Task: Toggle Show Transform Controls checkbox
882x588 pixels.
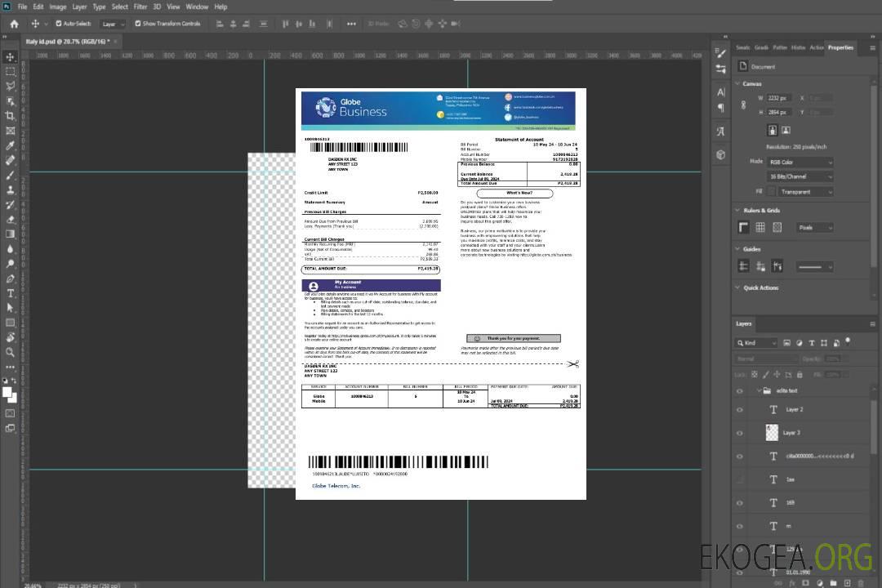Action: click(x=138, y=24)
